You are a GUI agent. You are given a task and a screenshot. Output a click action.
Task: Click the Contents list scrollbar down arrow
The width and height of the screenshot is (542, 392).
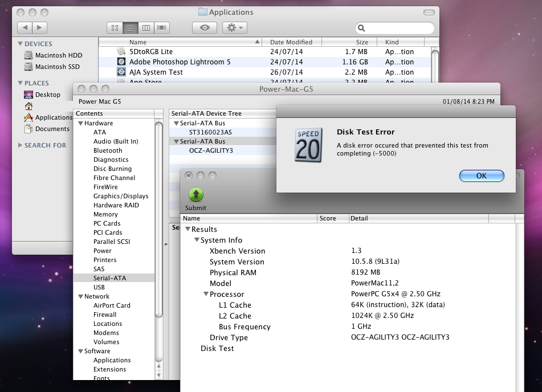click(158, 375)
